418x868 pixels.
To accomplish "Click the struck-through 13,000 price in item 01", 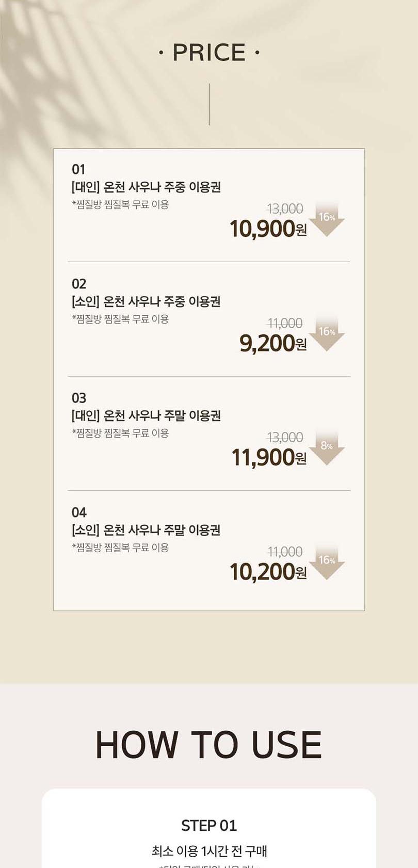I will [x=285, y=209].
